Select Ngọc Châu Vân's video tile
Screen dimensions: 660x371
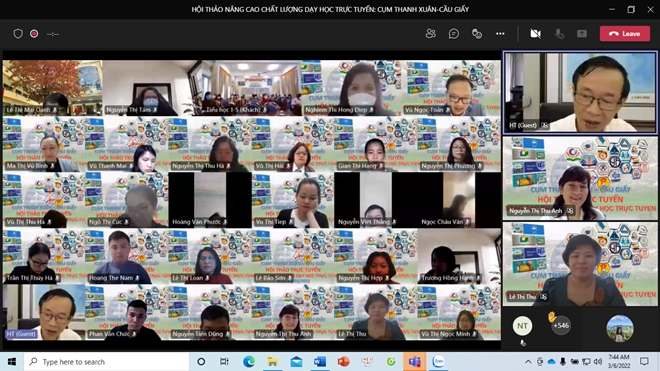pos(459,200)
